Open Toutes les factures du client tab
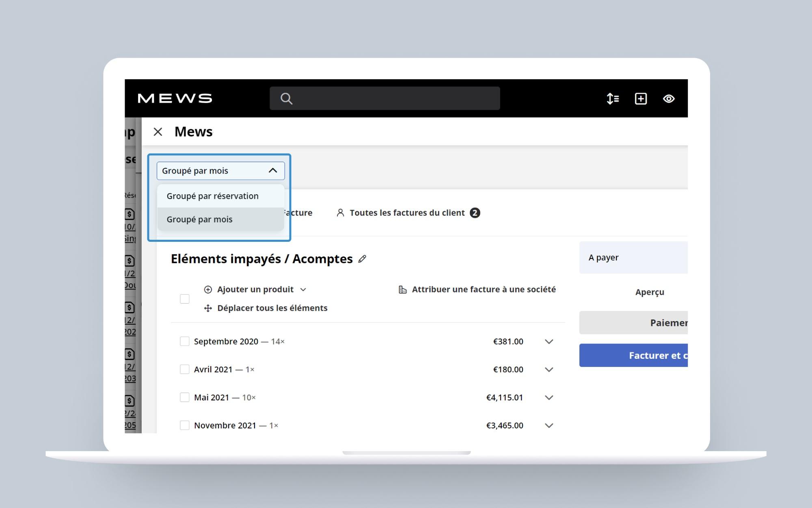 [x=407, y=213]
